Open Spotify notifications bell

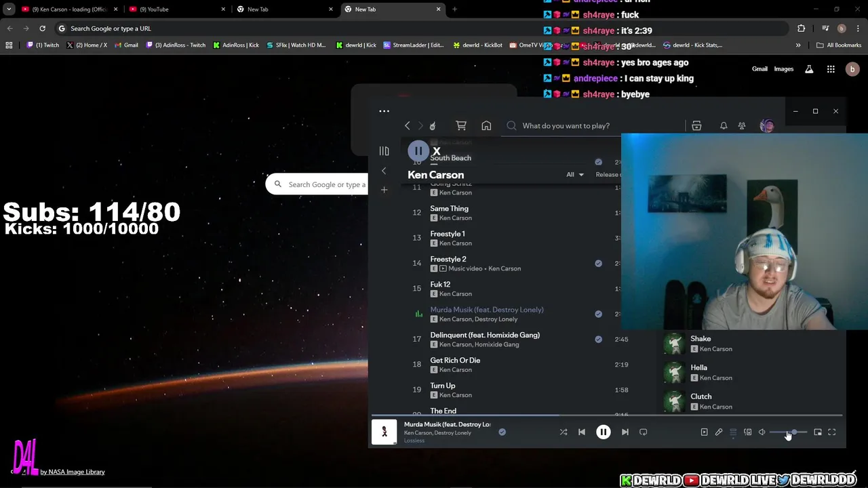(x=724, y=125)
